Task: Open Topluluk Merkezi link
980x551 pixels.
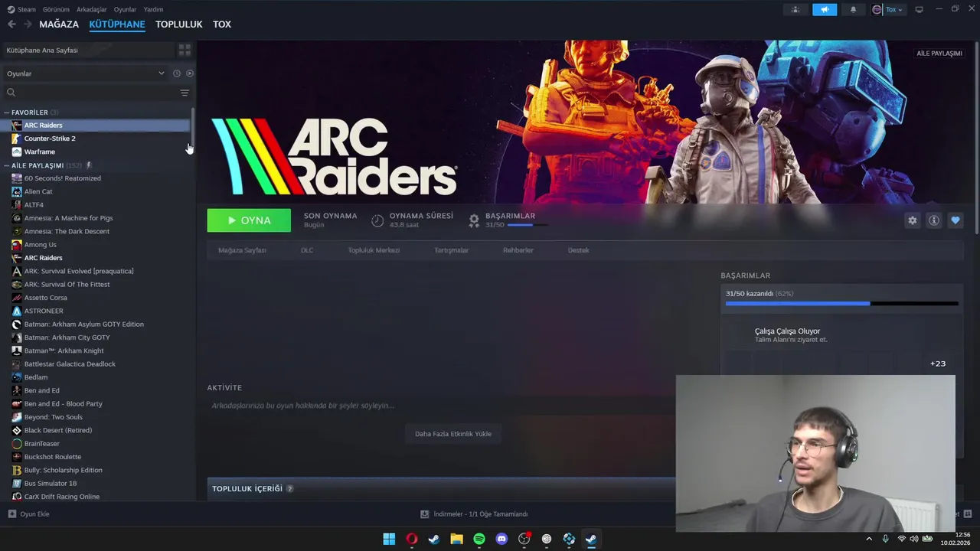Action: [374, 250]
